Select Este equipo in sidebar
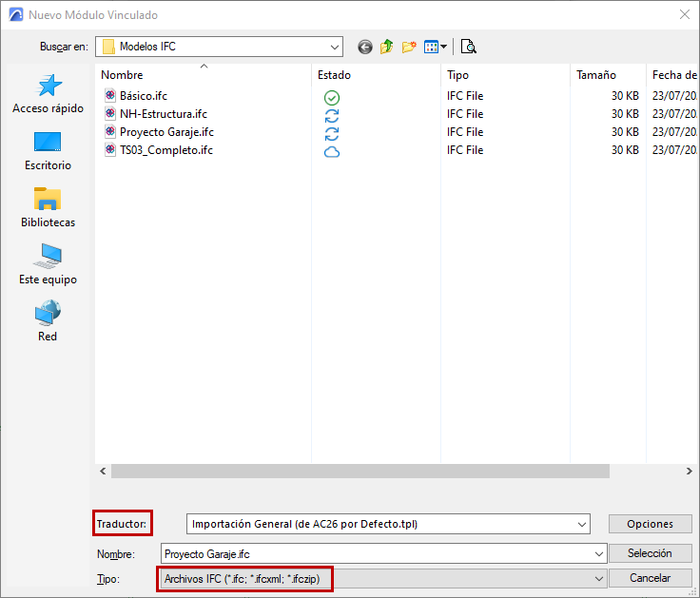700x598 pixels. coord(48,264)
